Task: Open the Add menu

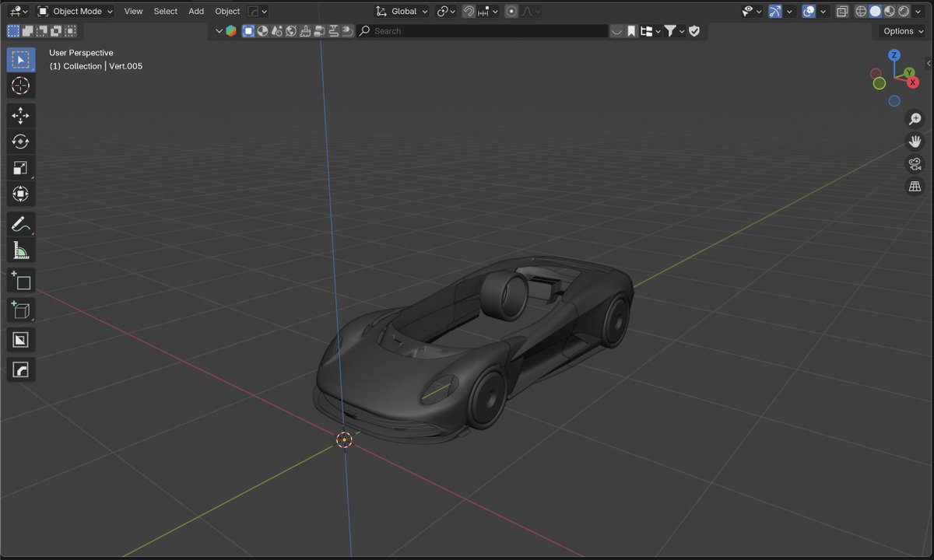Action: coord(196,12)
